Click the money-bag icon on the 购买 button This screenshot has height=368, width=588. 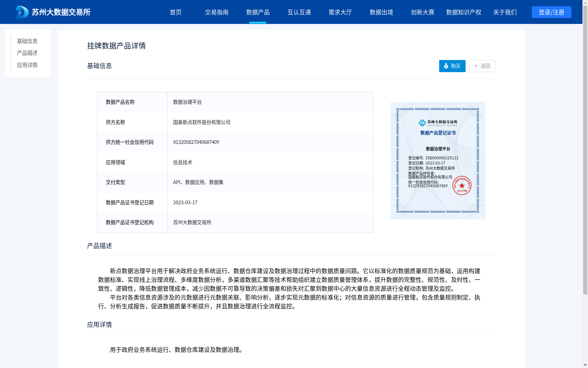point(446,66)
